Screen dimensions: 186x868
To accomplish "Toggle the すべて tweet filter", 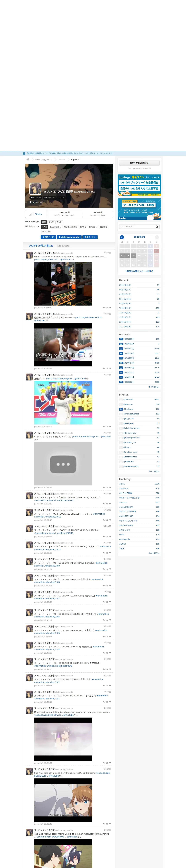I will (45, 227).
